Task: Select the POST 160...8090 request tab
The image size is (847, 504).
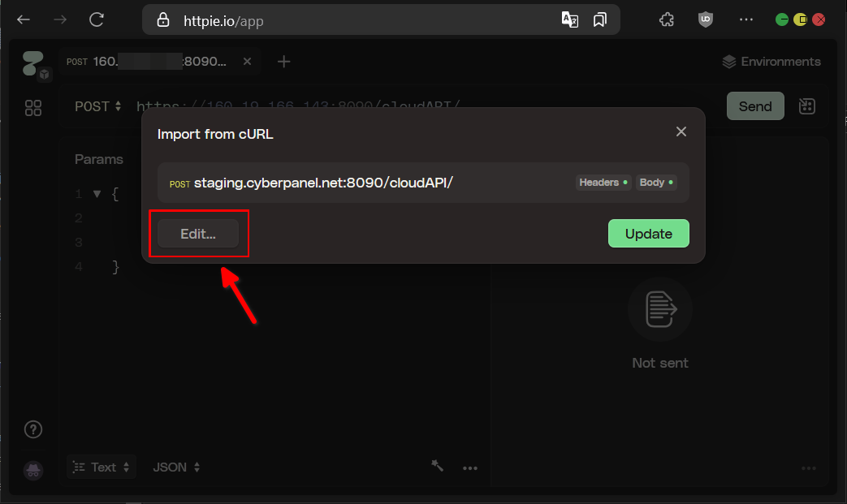Action: click(x=160, y=62)
